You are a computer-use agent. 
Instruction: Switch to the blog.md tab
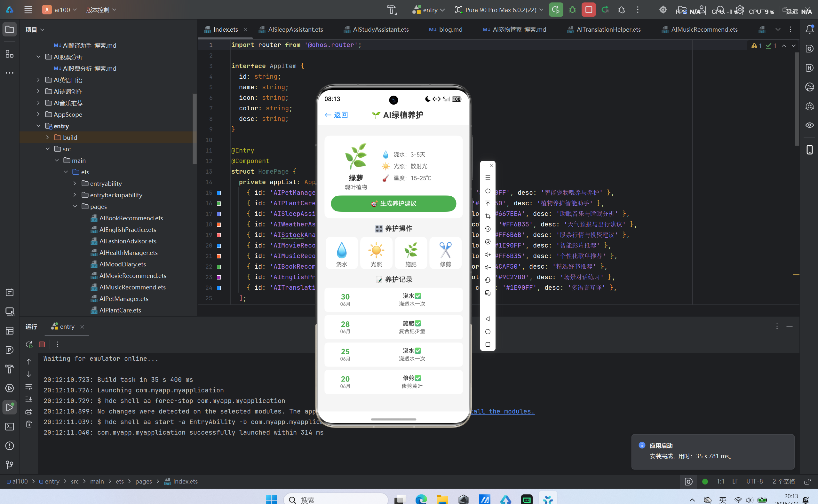[x=446, y=29]
